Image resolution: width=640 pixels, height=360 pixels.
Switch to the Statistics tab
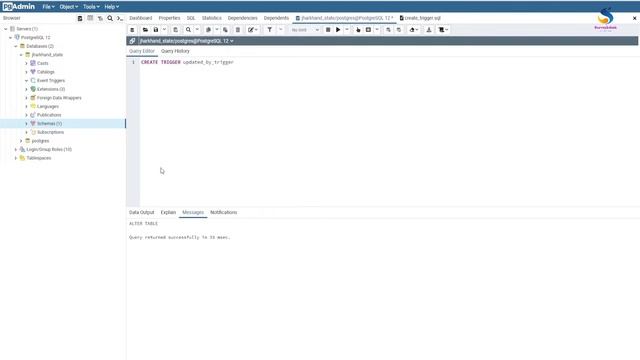click(211, 18)
